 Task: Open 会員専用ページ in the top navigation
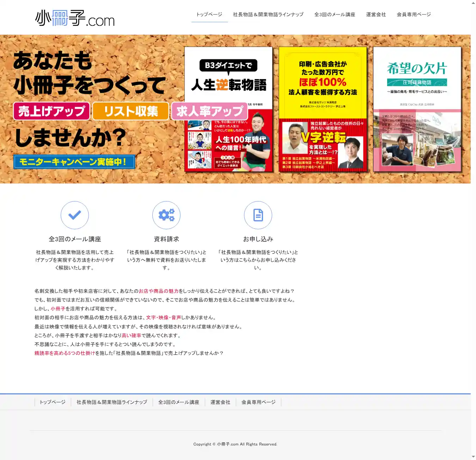point(414,14)
